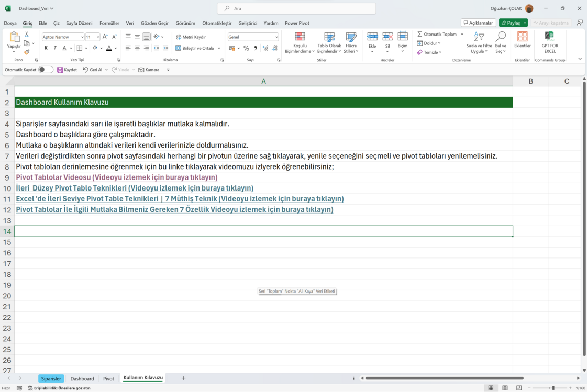Click the Sil delete cells icon

coord(387,37)
